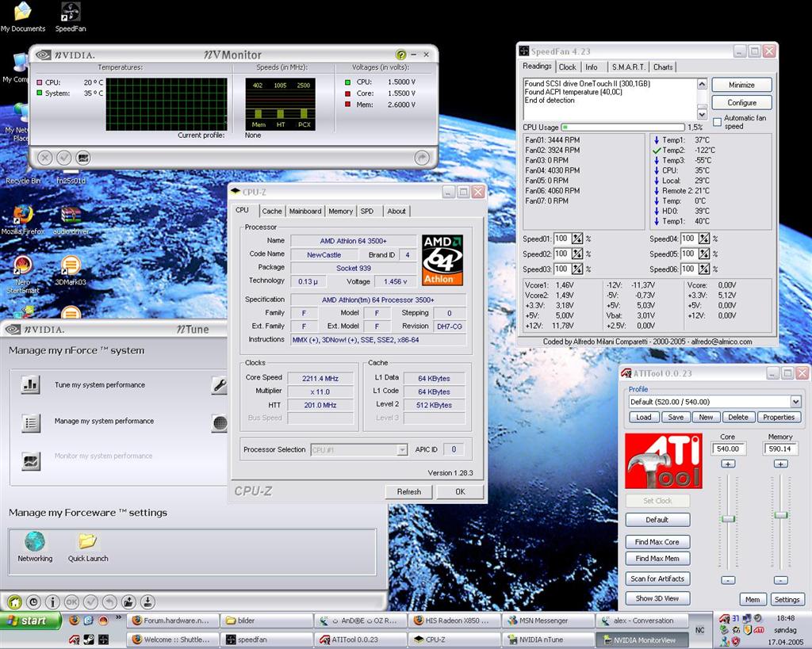Click Tune my system performance text in nTune
The height and width of the screenshot is (649, 812).
[100, 385]
